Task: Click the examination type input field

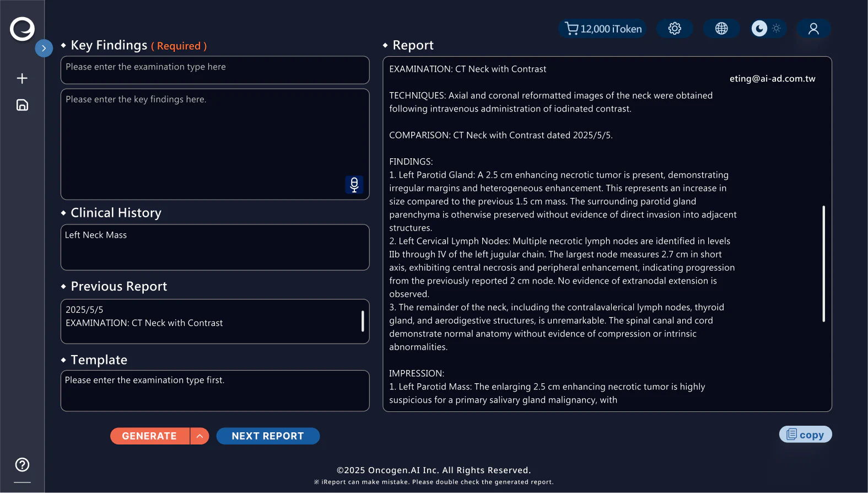Action: click(214, 70)
